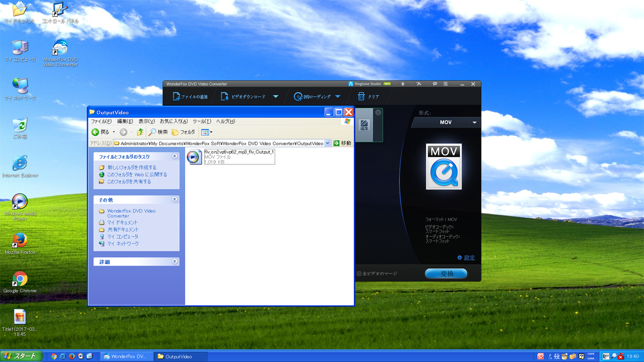Remove the video item with its X icon
Viewport: 644px width, 362px height.
click(378, 112)
